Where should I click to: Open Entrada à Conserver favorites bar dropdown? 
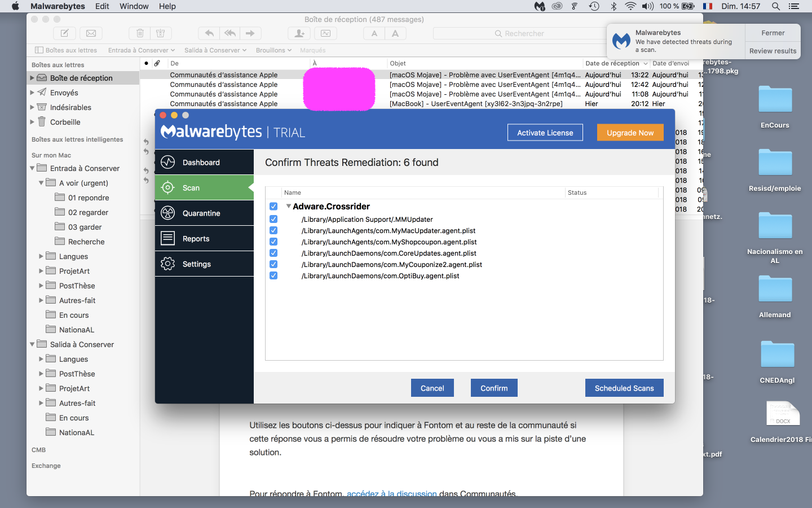tap(142, 50)
